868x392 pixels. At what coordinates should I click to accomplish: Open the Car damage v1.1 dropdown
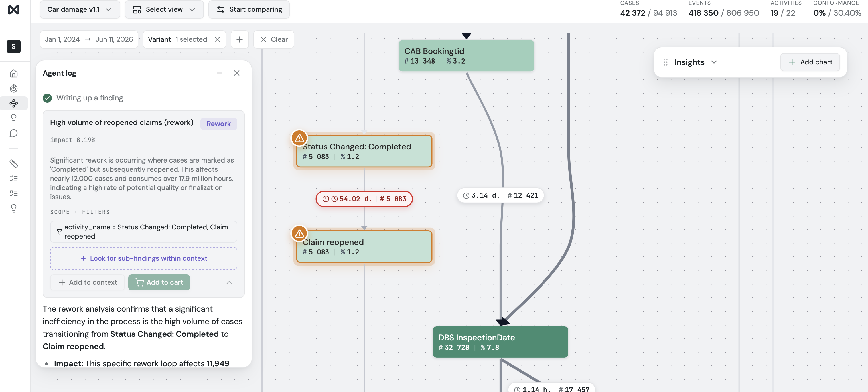pos(80,9)
